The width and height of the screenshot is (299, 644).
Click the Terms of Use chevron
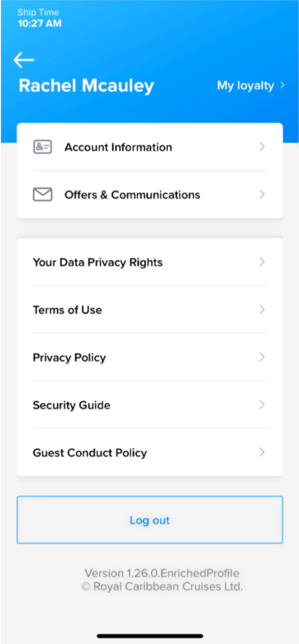tap(262, 309)
